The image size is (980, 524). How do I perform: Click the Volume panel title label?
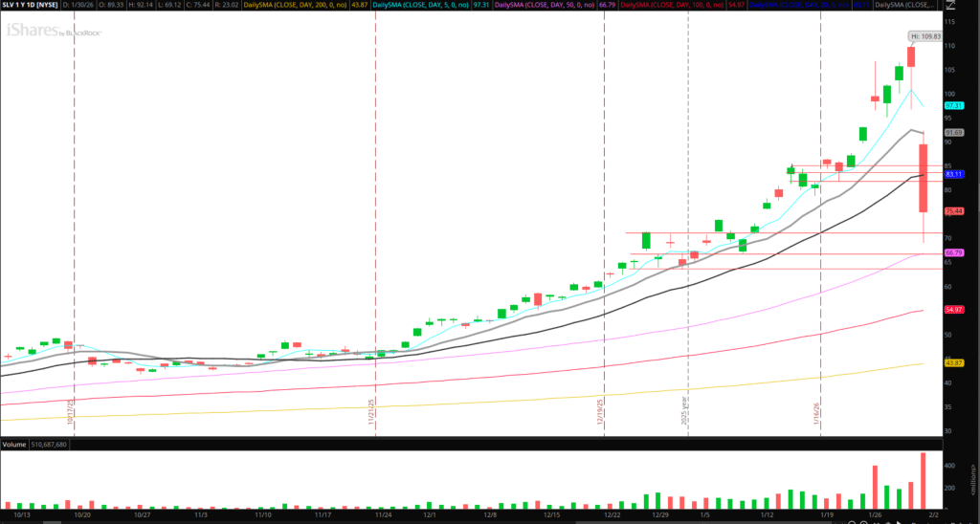tap(14, 446)
